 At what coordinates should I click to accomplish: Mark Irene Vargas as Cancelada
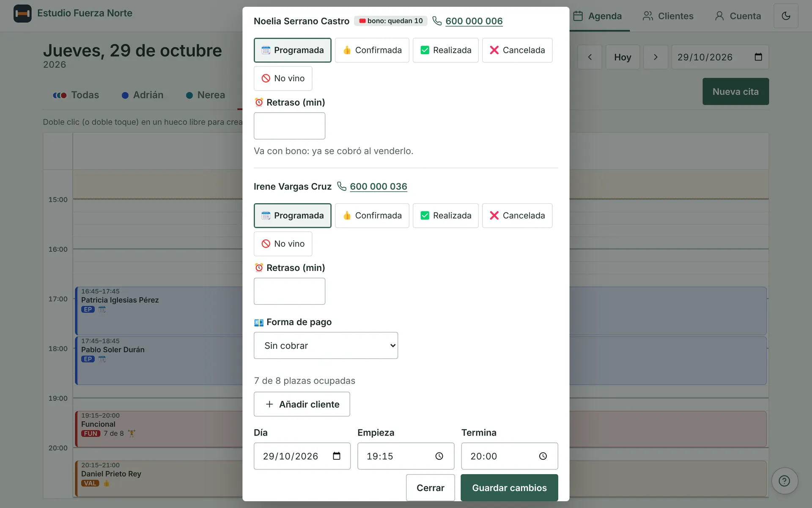[517, 216]
